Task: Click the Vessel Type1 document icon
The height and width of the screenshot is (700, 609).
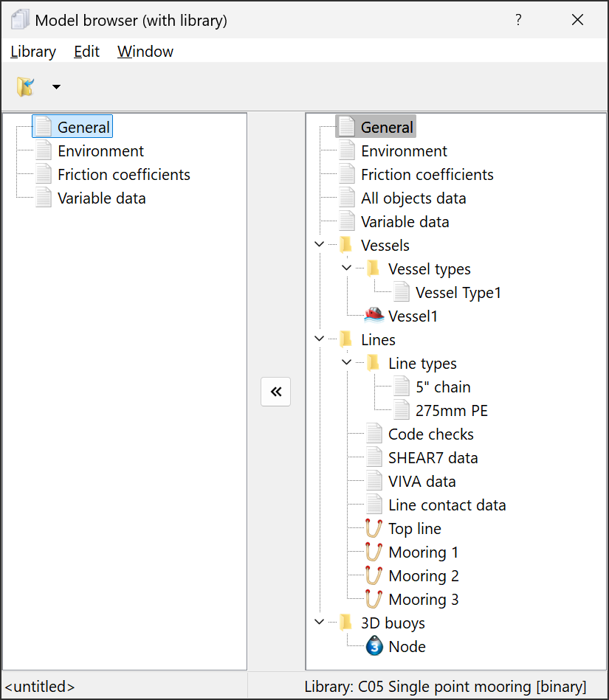Action: point(402,293)
